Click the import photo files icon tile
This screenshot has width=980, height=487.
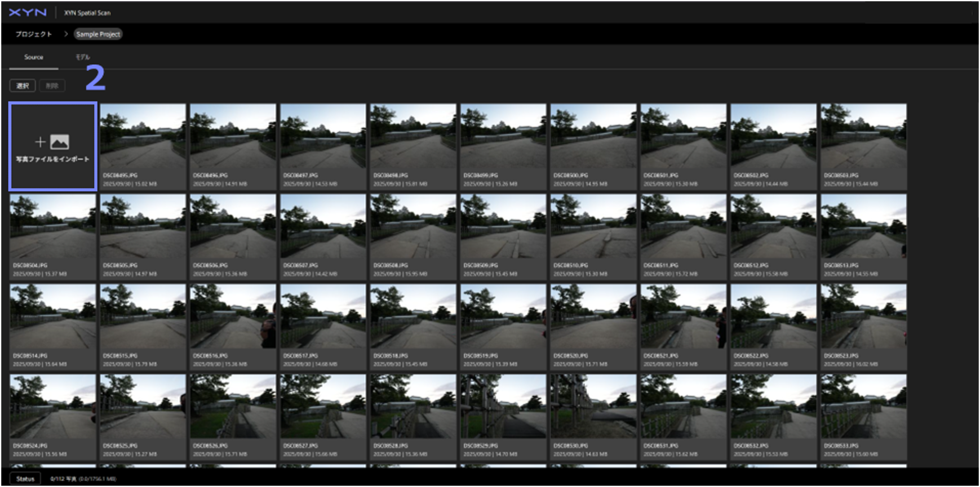pyautogui.click(x=53, y=146)
